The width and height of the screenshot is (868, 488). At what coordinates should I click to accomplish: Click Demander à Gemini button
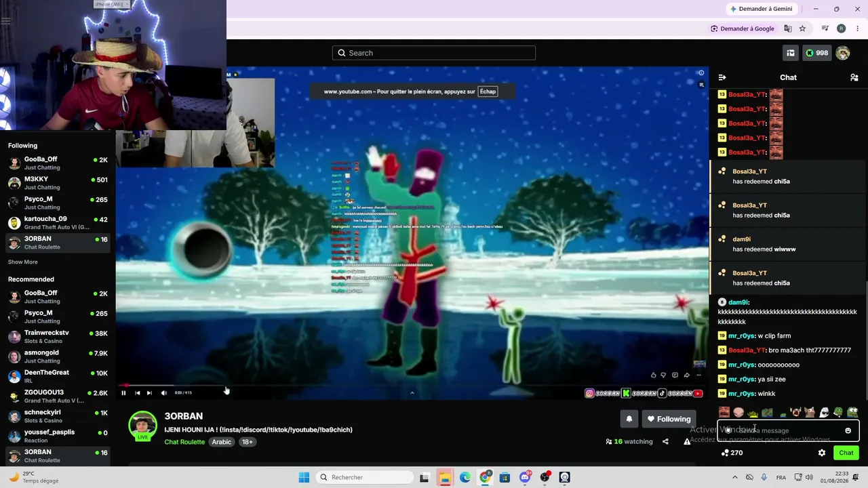[x=762, y=9]
